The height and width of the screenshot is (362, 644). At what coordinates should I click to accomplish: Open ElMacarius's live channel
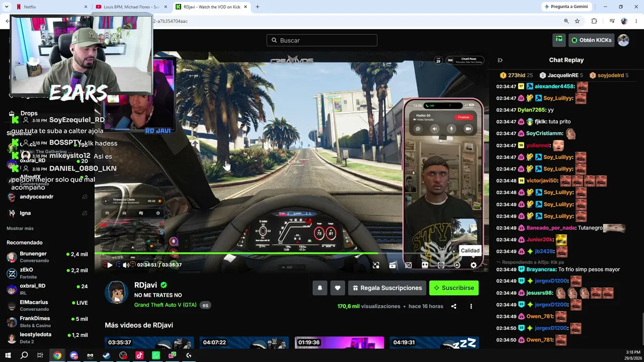47,306
